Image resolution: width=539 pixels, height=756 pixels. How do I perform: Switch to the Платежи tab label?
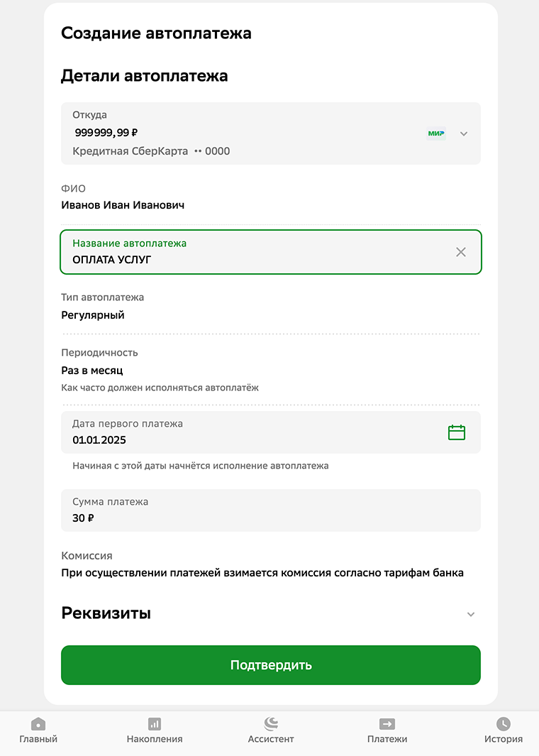click(387, 739)
